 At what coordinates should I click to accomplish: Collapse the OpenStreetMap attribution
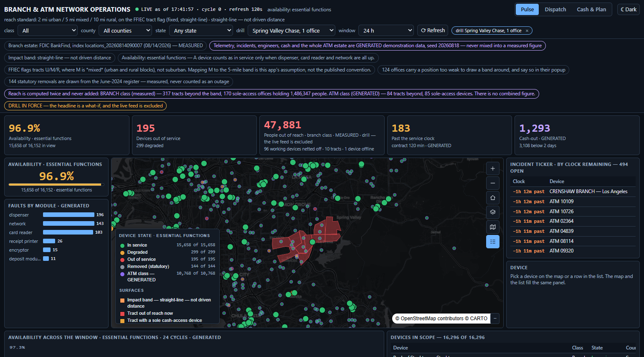495,319
